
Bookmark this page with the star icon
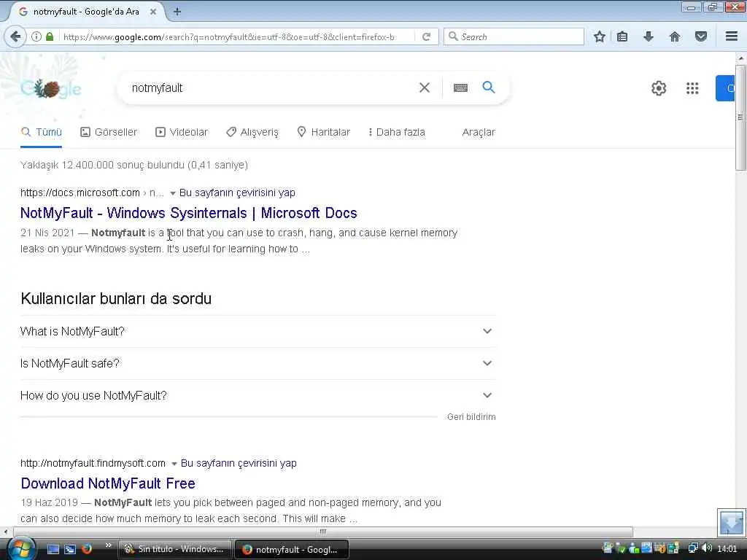pos(600,36)
